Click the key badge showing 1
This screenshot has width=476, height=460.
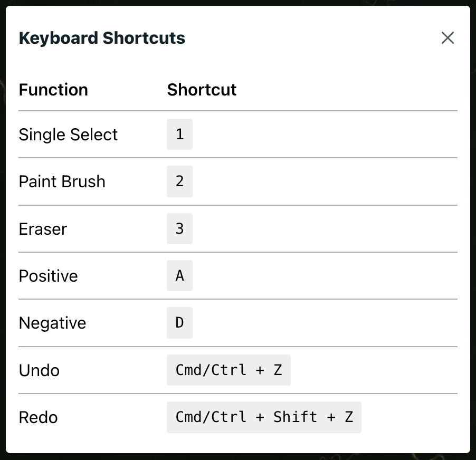coord(179,135)
